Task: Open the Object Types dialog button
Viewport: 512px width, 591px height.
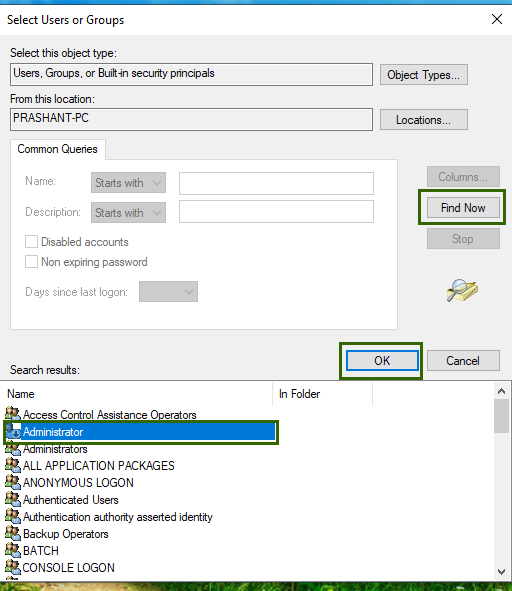Action: 424,75
